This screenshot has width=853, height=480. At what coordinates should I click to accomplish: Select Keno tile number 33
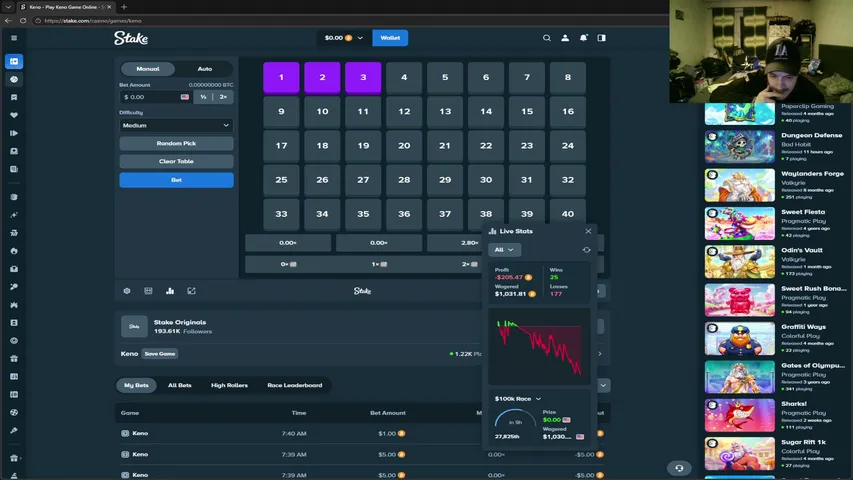click(x=281, y=214)
